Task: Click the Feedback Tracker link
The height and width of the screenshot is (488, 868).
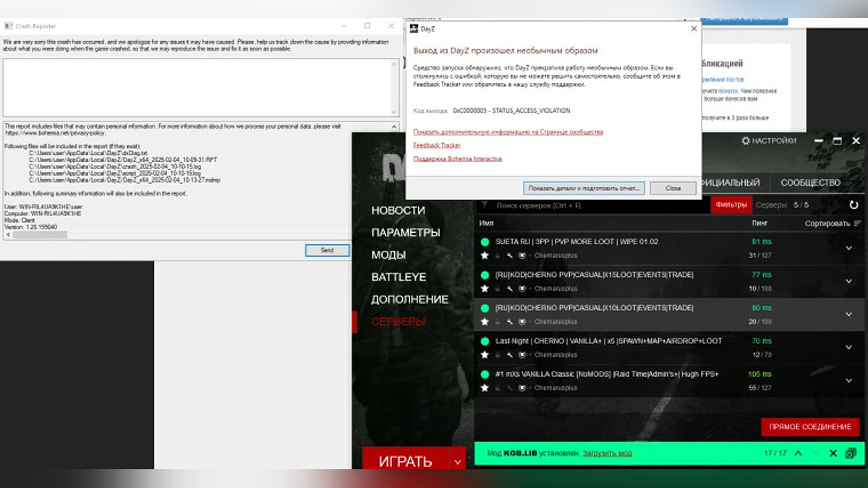Action: click(x=436, y=145)
